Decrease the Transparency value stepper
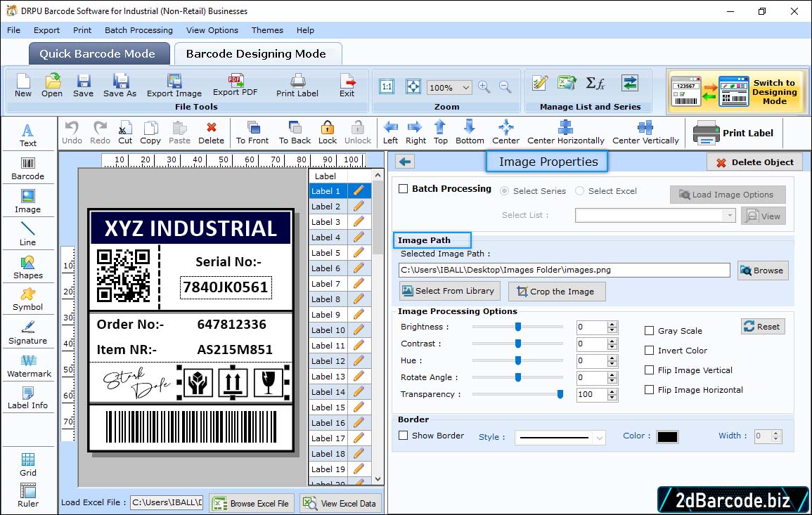812x515 pixels. (612, 398)
